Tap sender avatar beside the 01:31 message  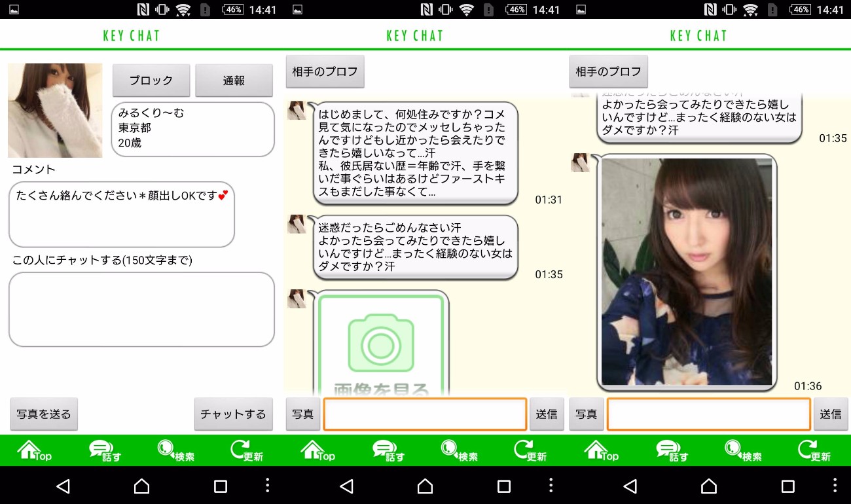click(297, 111)
